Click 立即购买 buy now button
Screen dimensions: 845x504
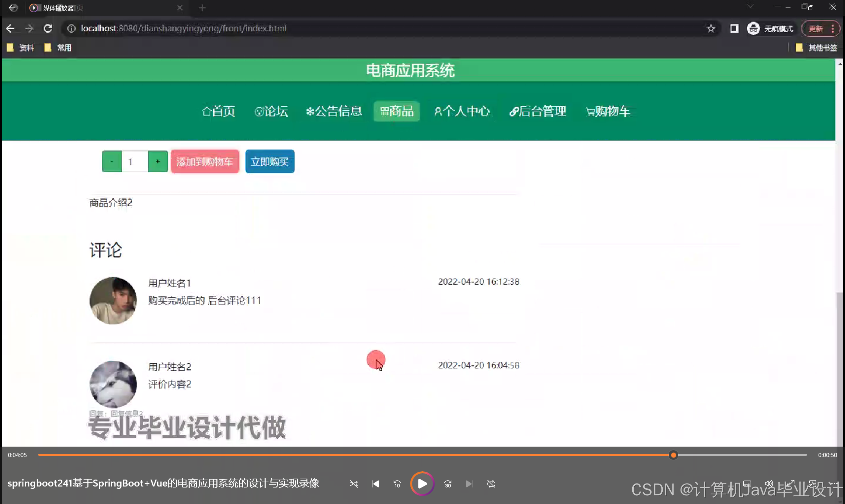[x=269, y=162]
